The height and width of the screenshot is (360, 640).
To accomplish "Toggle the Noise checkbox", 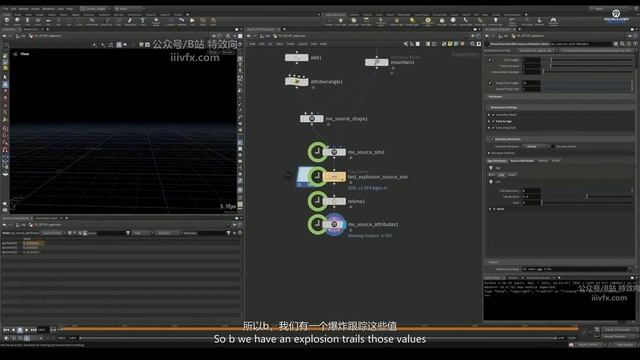I will (x=494, y=209).
